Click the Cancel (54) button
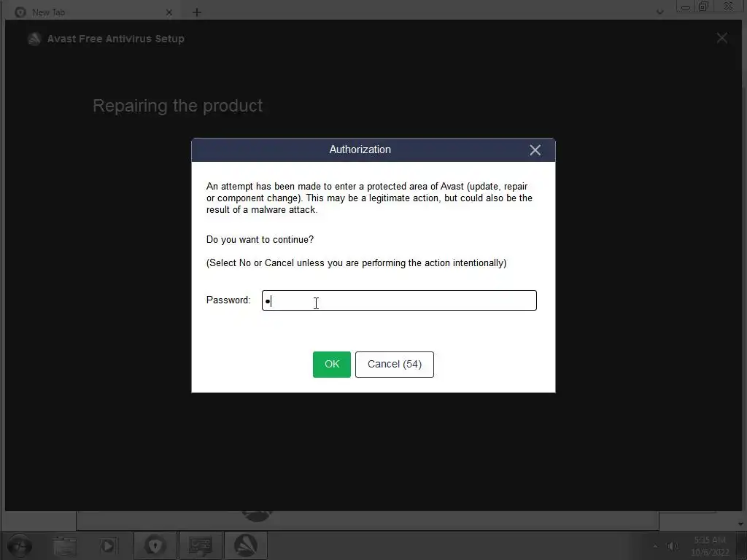 [x=395, y=365]
